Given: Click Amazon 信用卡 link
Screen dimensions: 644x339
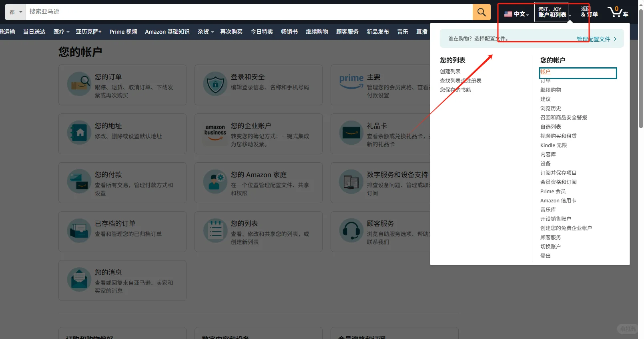Looking at the screenshot, I should click(558, 200).
